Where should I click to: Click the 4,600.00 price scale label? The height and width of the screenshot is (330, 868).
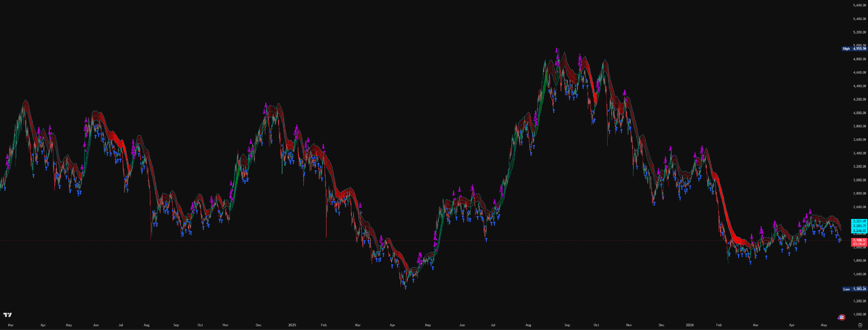coord(859,73)
